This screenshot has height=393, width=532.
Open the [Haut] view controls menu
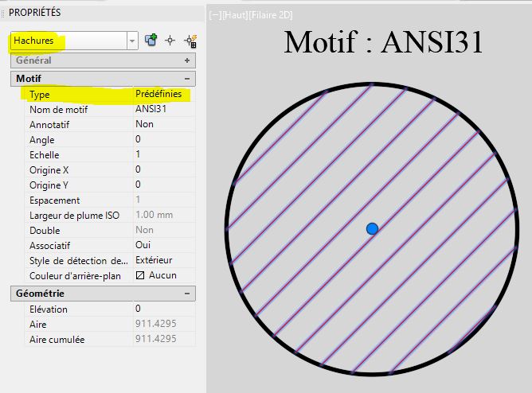pos(235,15)
